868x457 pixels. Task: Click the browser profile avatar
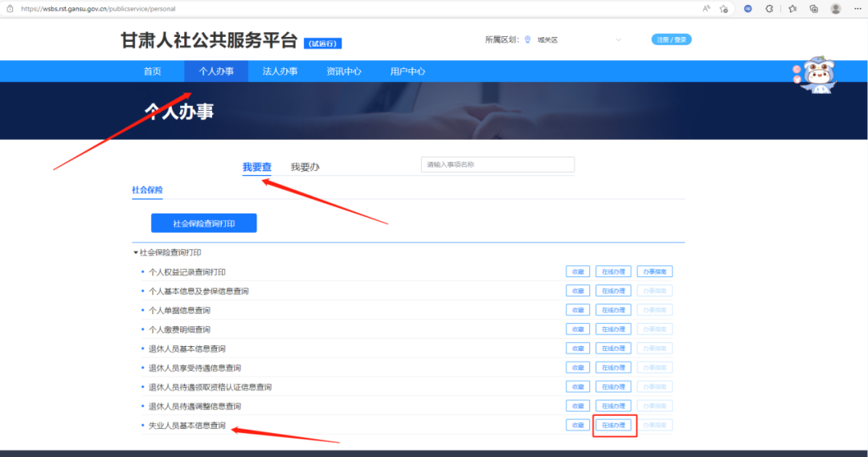(836, 8)
